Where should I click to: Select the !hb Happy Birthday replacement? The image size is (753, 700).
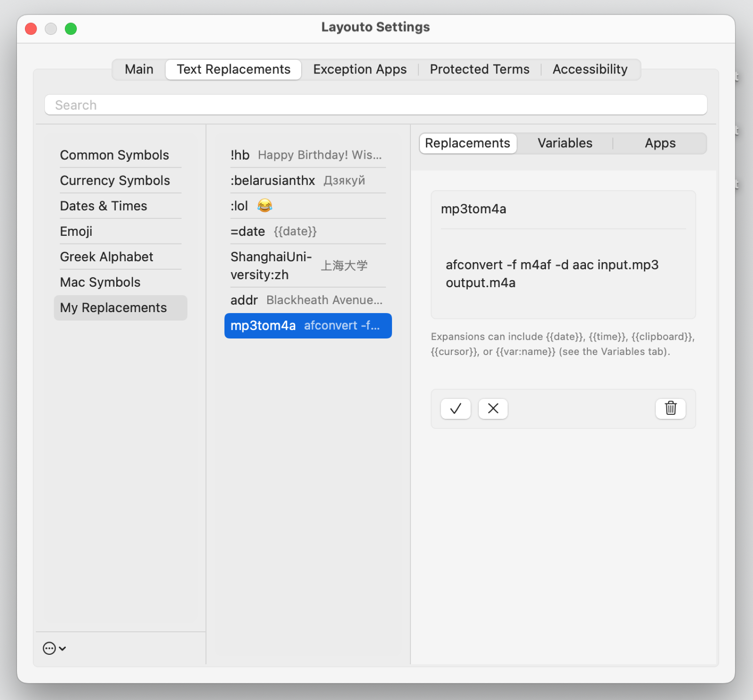pyautogui.click(x=308, y=155)
